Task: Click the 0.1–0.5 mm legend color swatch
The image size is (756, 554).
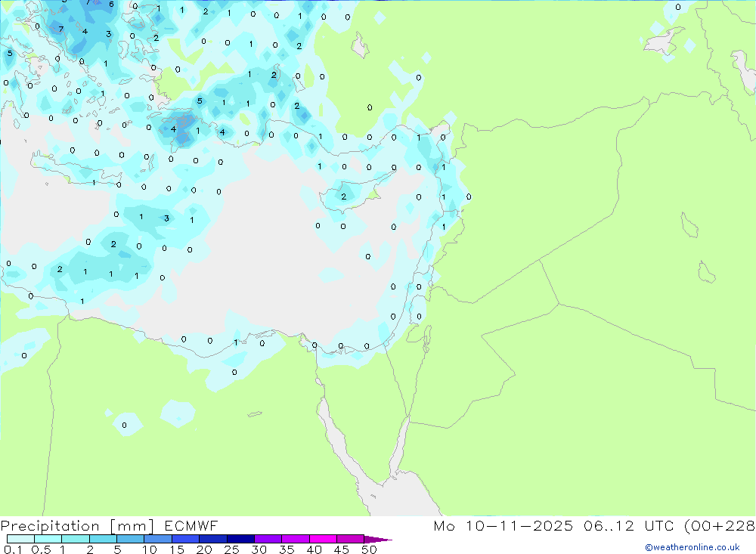Action: click(20, 539)
